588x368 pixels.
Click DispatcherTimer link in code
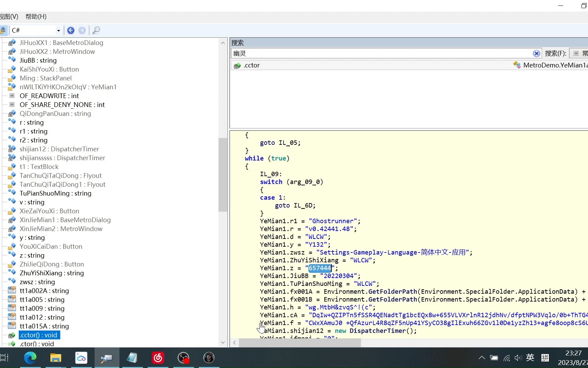(x=377, y=331)
